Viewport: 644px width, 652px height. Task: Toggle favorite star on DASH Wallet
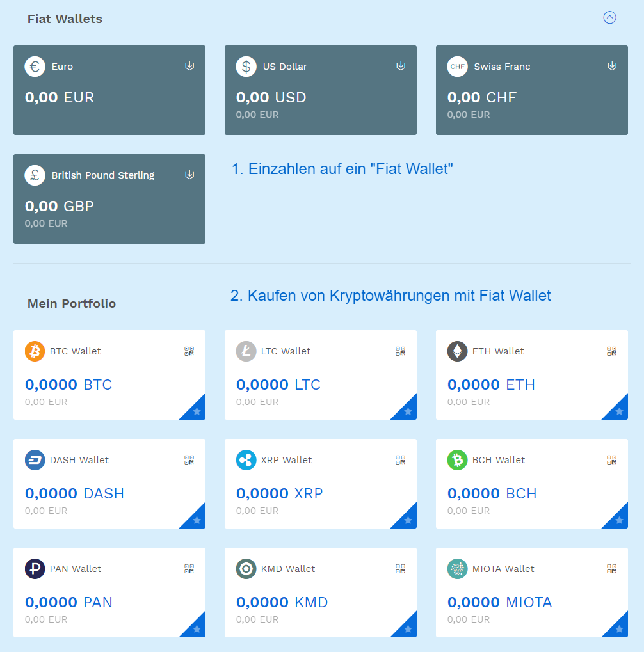pos(197,520)
